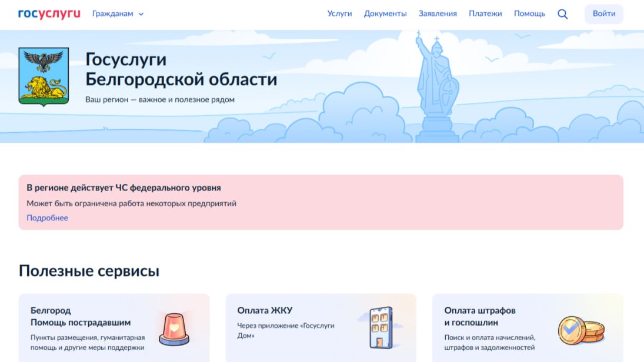Expand the Гражданам dropdown
The width and height of the screenshot is (644, 362).
113,14
